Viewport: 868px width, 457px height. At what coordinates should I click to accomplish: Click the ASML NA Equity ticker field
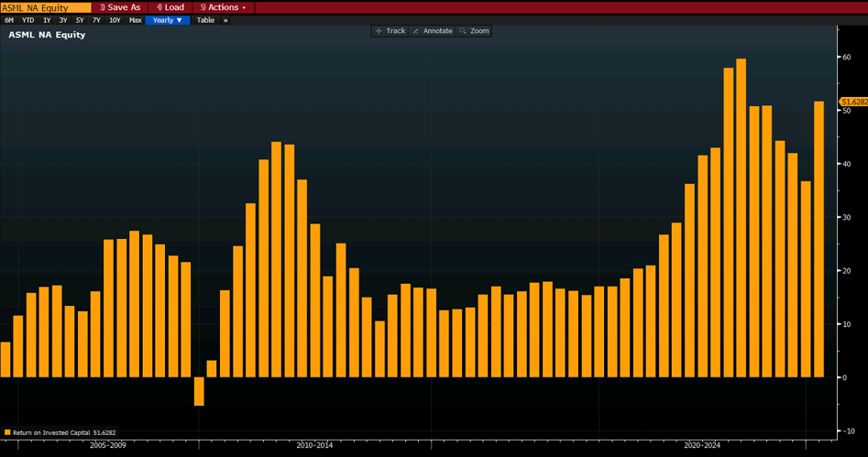pyautogui.click(x=46, y=7)
